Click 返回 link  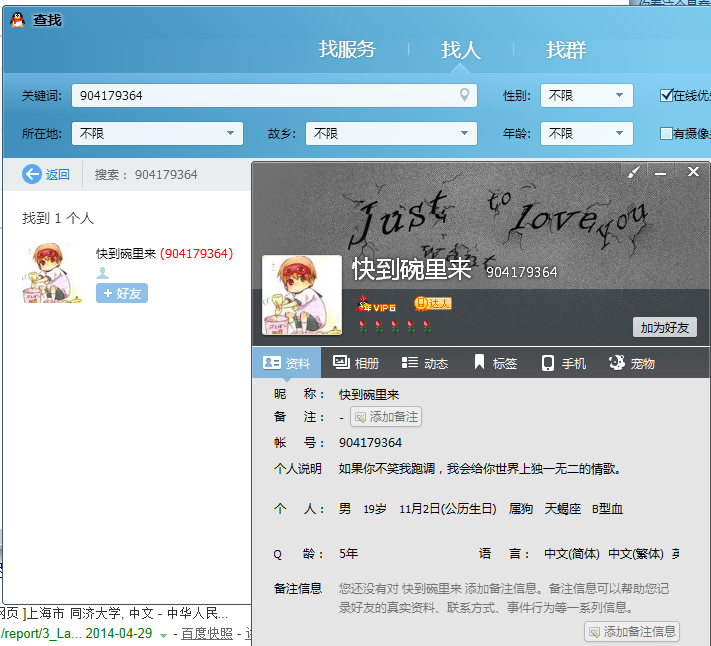coord(58,175)
